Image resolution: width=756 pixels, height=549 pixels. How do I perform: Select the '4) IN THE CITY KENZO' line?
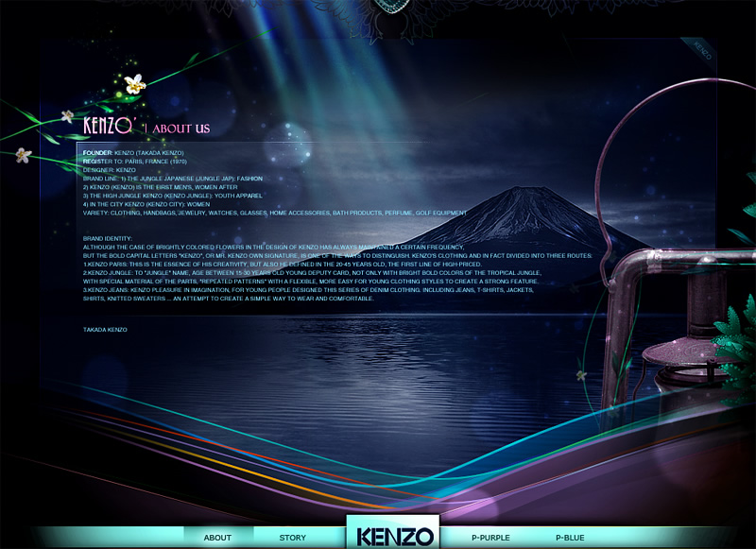pyautogui.click(x=146, y=204)
